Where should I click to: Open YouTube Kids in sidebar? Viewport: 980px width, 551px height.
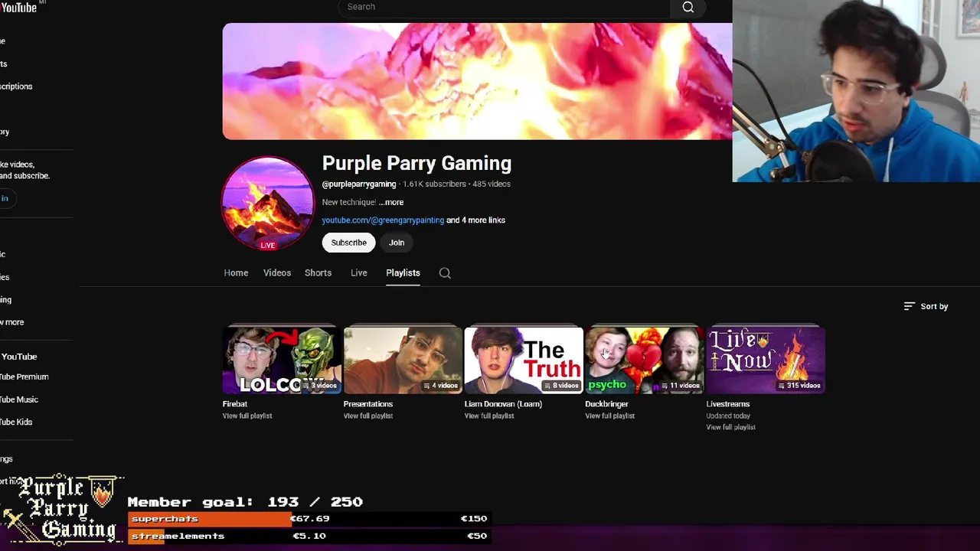[15, 422]
